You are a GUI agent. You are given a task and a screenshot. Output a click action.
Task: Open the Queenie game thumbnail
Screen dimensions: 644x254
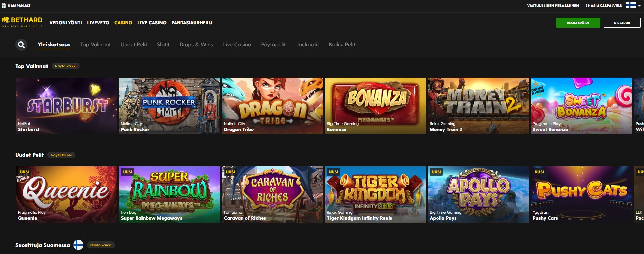click(x=67, y=194)
